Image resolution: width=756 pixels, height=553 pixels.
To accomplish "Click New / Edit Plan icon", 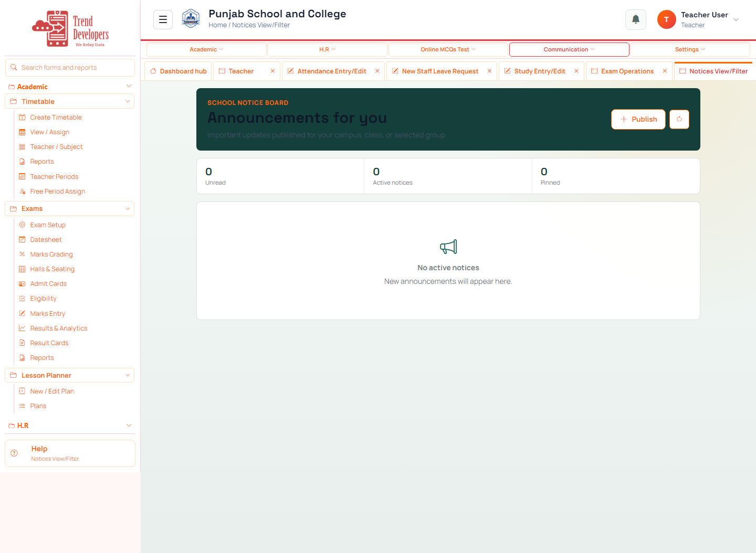I will click(x=22, y=391).
